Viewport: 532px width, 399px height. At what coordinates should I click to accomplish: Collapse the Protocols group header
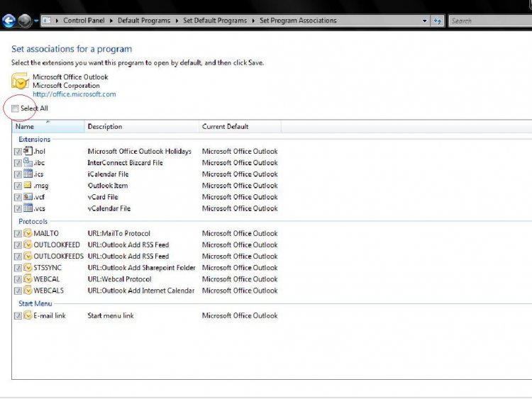pos(33,221)
